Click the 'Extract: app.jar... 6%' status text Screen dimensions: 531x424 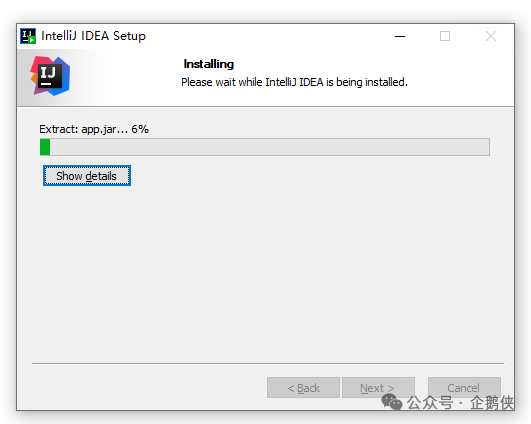pyautogui.click(x=94, y=129)
